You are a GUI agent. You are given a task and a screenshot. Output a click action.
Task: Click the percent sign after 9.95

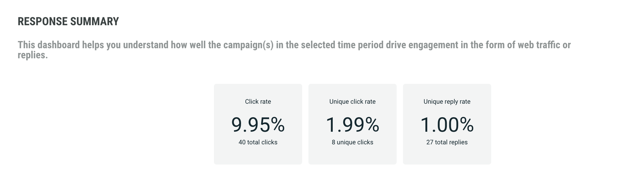pos(277,124)
